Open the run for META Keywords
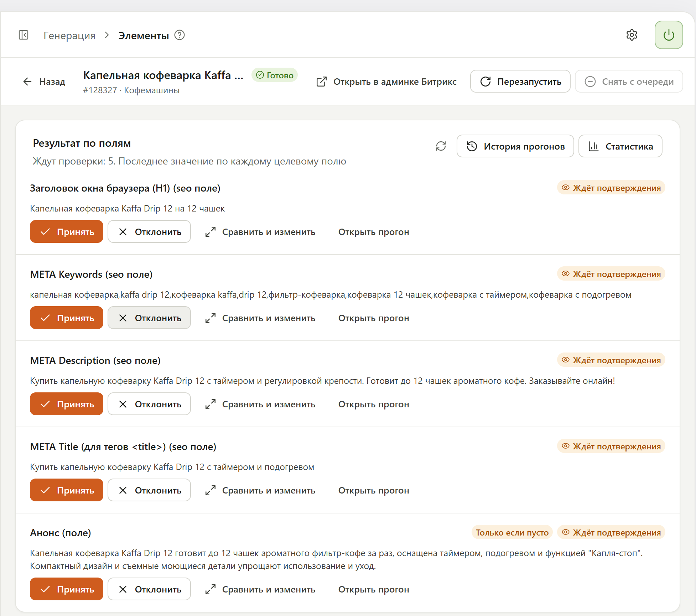This screenshot has height=616, width=696. [x=374, y=318]
